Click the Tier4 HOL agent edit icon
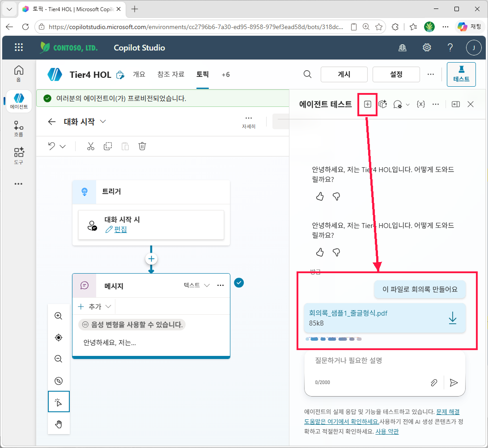 click(120, 75)
